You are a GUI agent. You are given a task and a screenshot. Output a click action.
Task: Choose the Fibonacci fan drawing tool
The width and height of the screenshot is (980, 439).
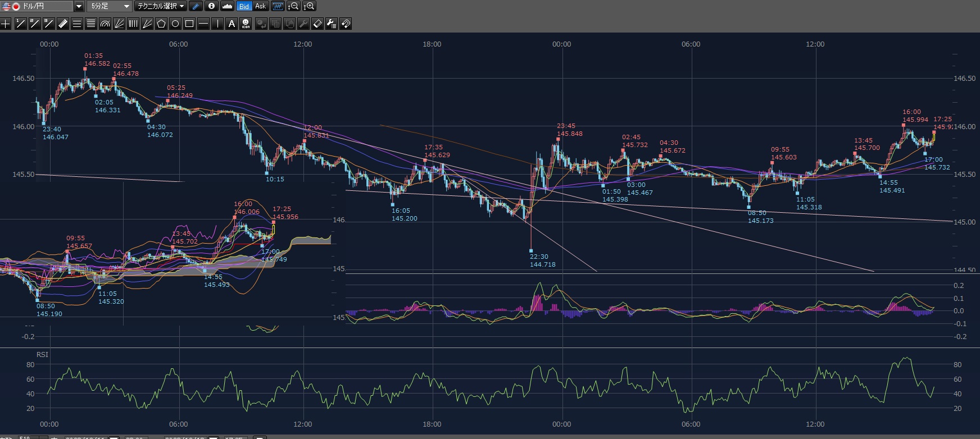(x=119, y=24)
